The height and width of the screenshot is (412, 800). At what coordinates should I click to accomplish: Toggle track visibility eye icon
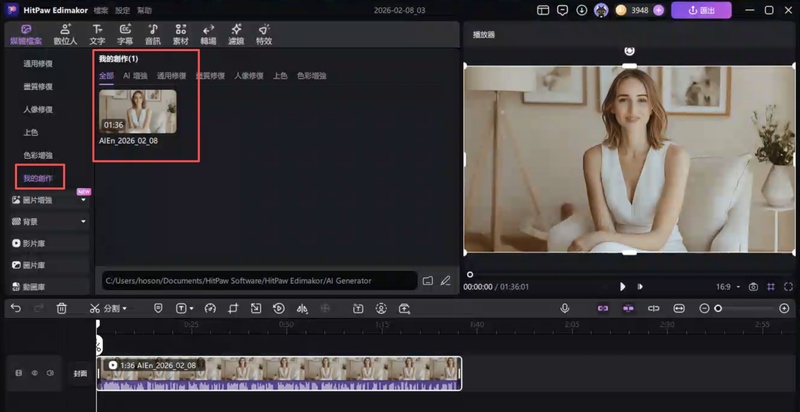tap(33, 373)
